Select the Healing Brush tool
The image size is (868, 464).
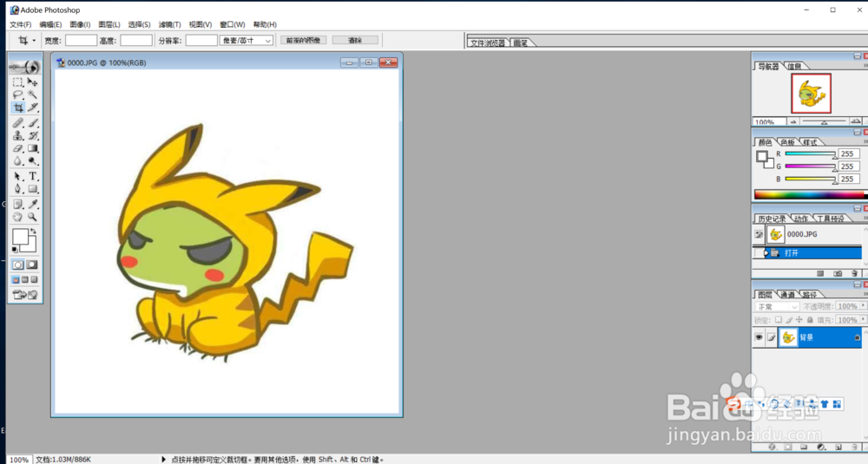[x=17, y=123]
